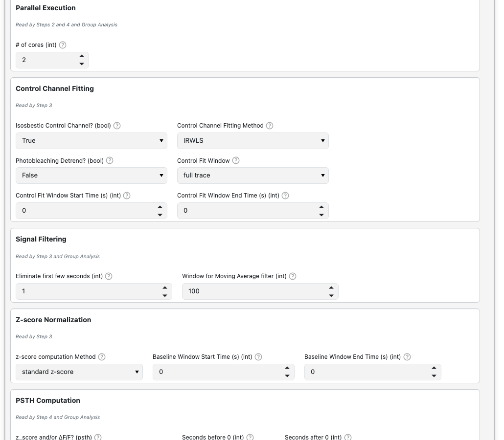Click the Z-score Normalization heading
Image resolution: width=504 pixels, height=440 pixels.
[53, 320]
